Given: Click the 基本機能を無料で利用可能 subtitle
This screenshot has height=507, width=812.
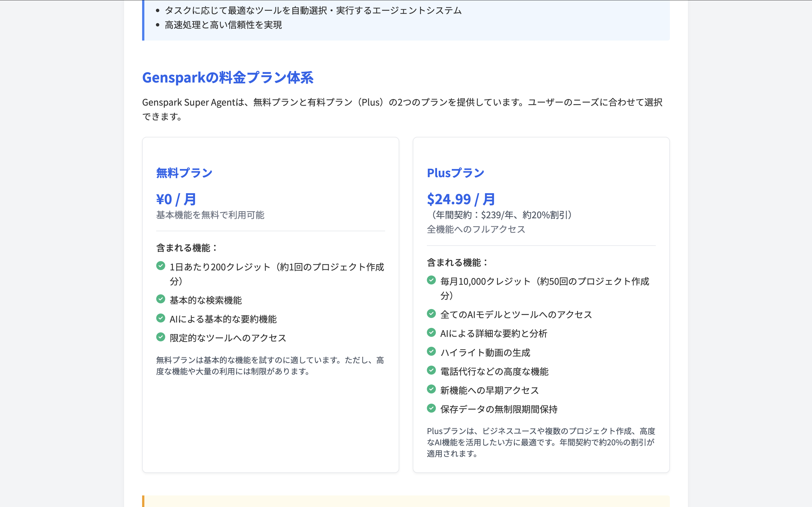Looking at the screenshot, I should 210,215.
